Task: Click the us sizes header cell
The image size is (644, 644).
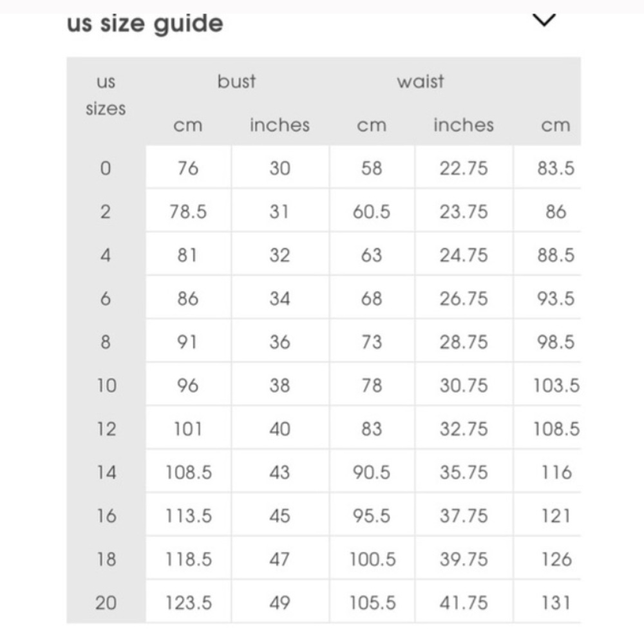Action: click(x=106, y=95)
